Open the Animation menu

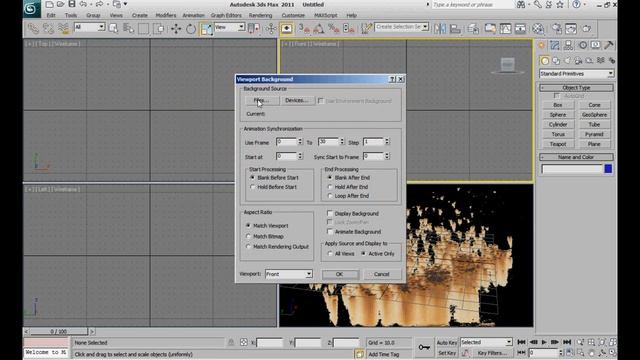point(193,16)
